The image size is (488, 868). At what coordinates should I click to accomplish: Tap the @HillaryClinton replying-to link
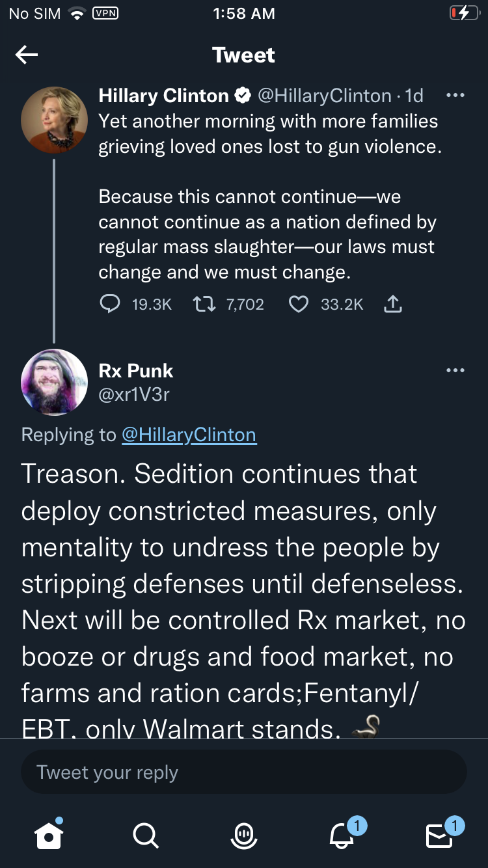click(x=189, y=435)
